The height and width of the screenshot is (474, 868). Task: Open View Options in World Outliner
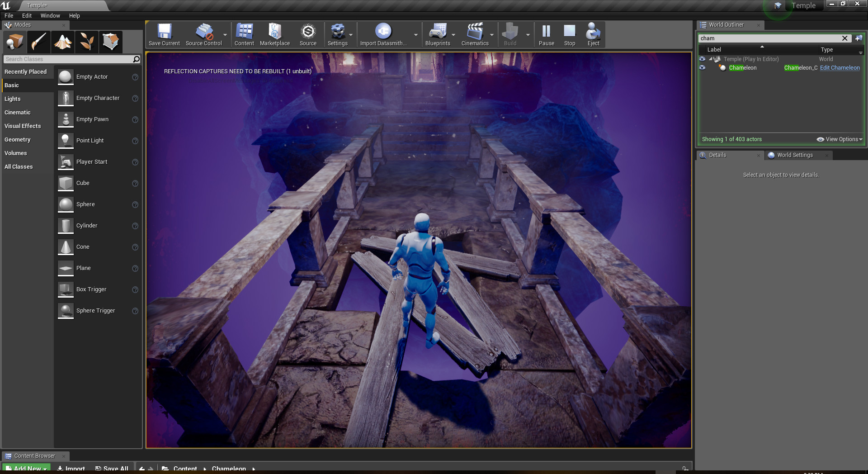(841, 139)
